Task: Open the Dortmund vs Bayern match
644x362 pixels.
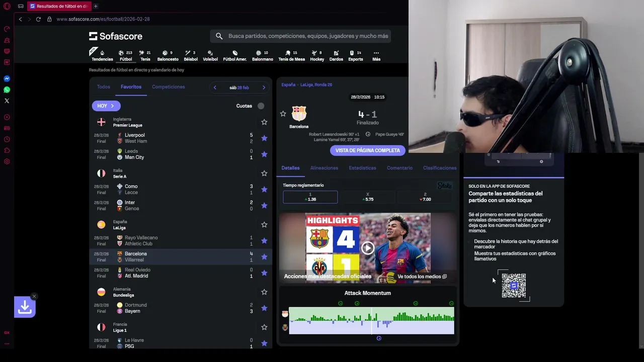Action: pos(181,308)
